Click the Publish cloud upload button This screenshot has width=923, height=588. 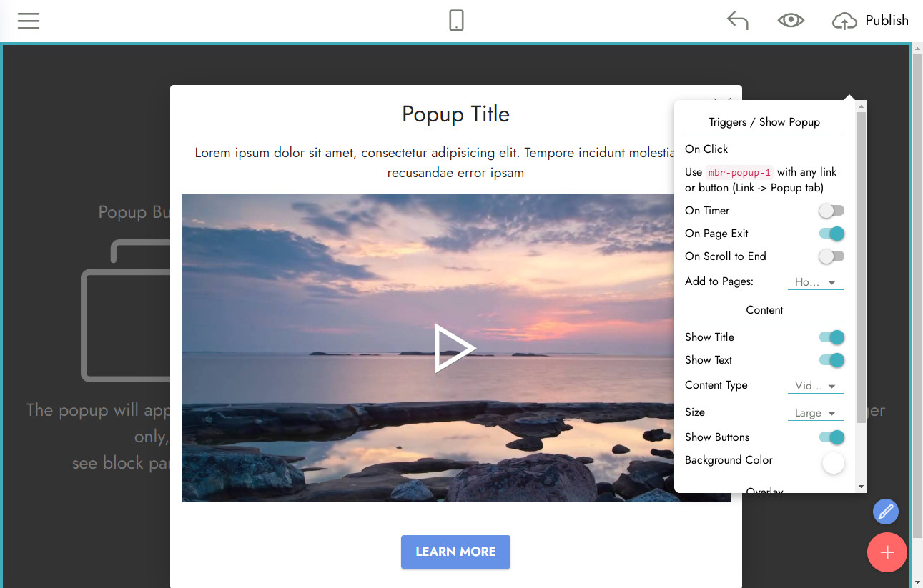click(870, 21)
